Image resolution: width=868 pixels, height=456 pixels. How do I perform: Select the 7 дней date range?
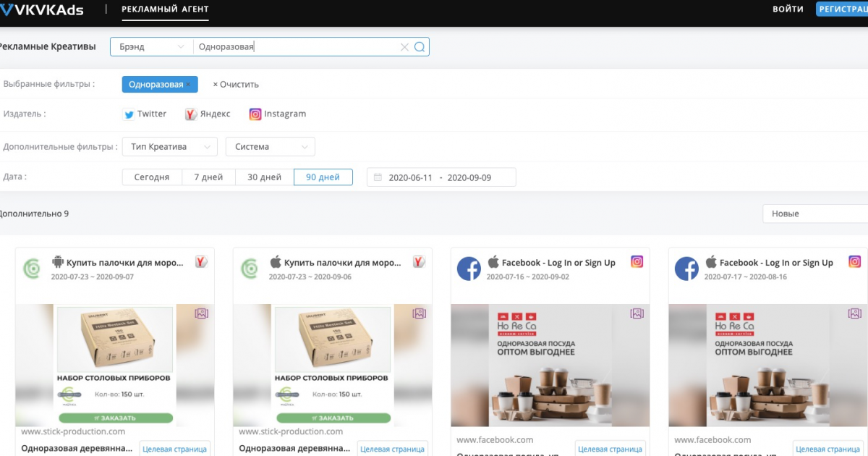(x=208, y=177)
